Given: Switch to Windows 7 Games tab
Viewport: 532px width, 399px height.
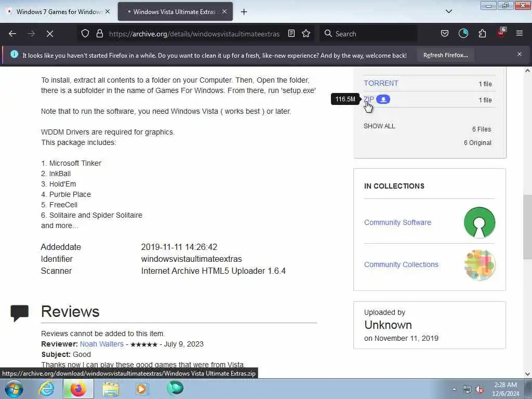Looking at the screenshot, I should (x=58, y=12).
